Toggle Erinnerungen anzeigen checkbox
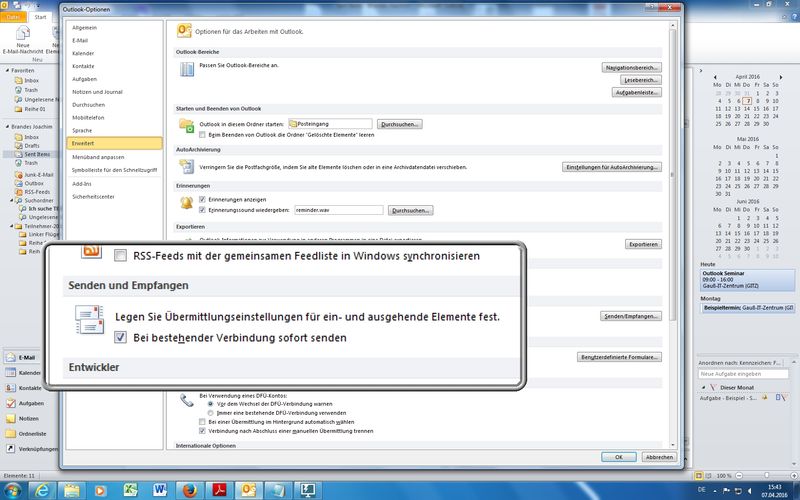This screenshot has width=800, height=500. pos(202,199)
